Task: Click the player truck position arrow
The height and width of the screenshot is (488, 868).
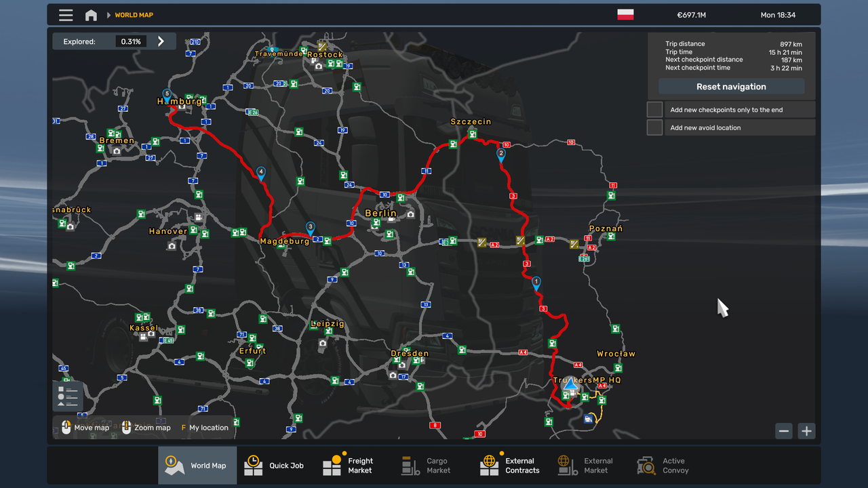Action: (570, 384)
